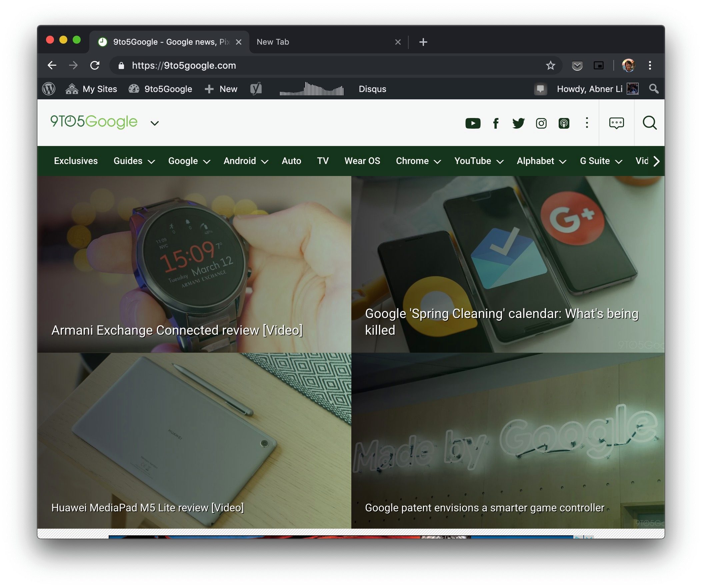Click the Instagram icon in site header
The width and height of the screenshot is (702, 588).
tap(541, 123)
